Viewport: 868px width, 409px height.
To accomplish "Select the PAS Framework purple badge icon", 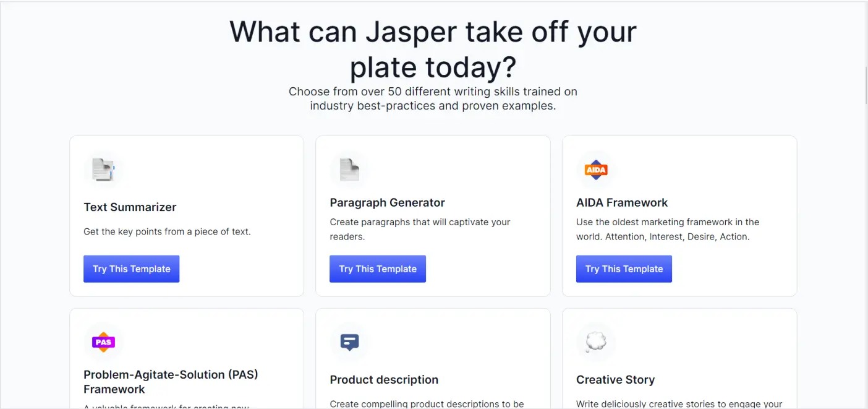I will point(103,342).
